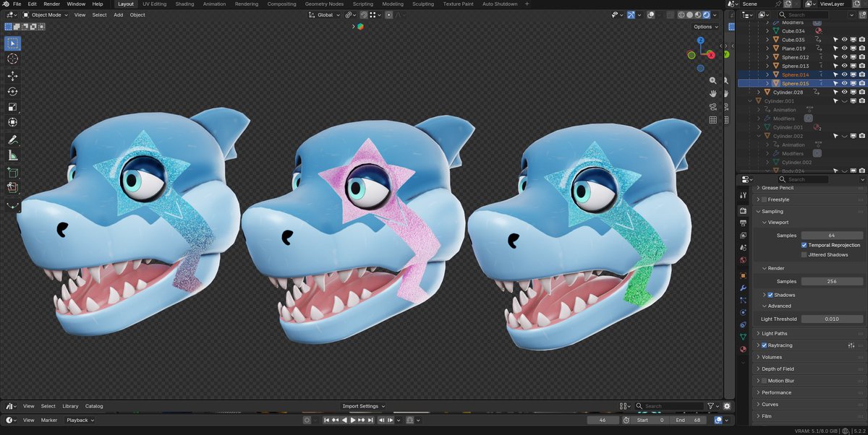Select the Measure tool
This screenshot has height=435, width=868.
12,156
